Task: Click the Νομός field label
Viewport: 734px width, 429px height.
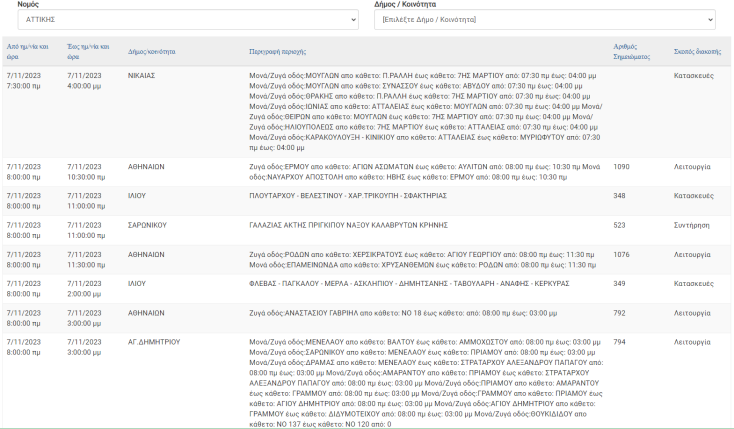Action: pos(30,5)
